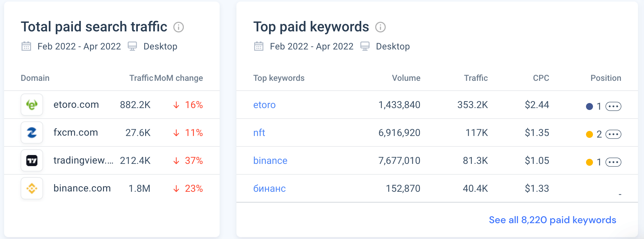Click the 1,433,840 volume value
The image size is (644, 239).
[399, 105]
